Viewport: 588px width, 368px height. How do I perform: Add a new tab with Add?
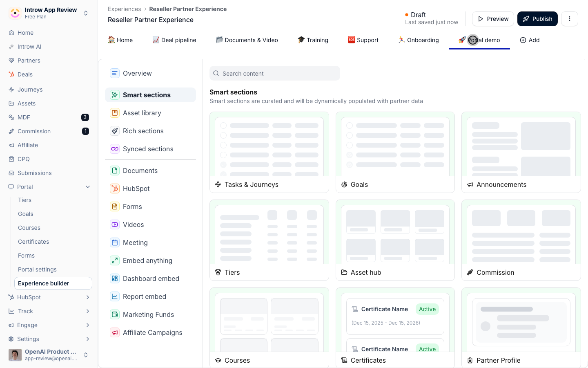(530, 40)
